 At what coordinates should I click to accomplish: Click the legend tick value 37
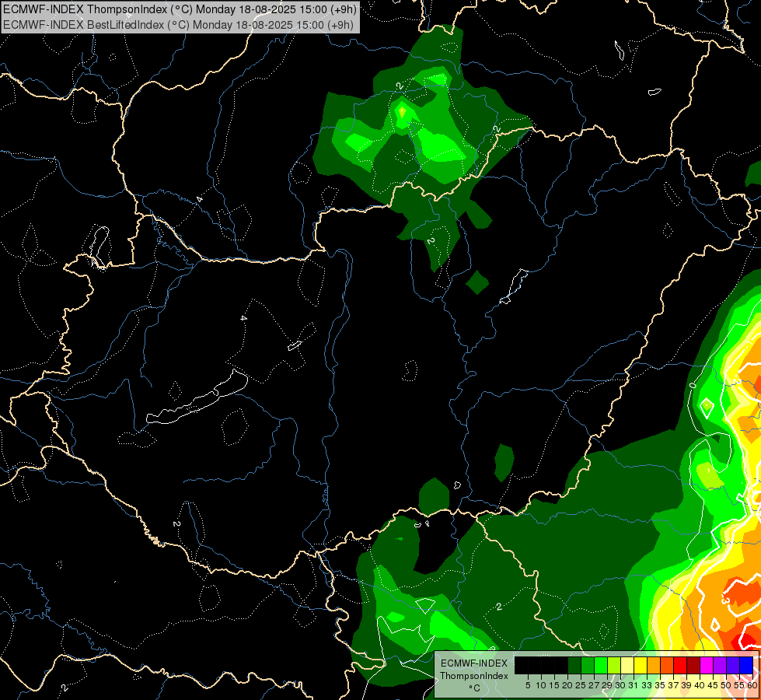click(673, 685)
